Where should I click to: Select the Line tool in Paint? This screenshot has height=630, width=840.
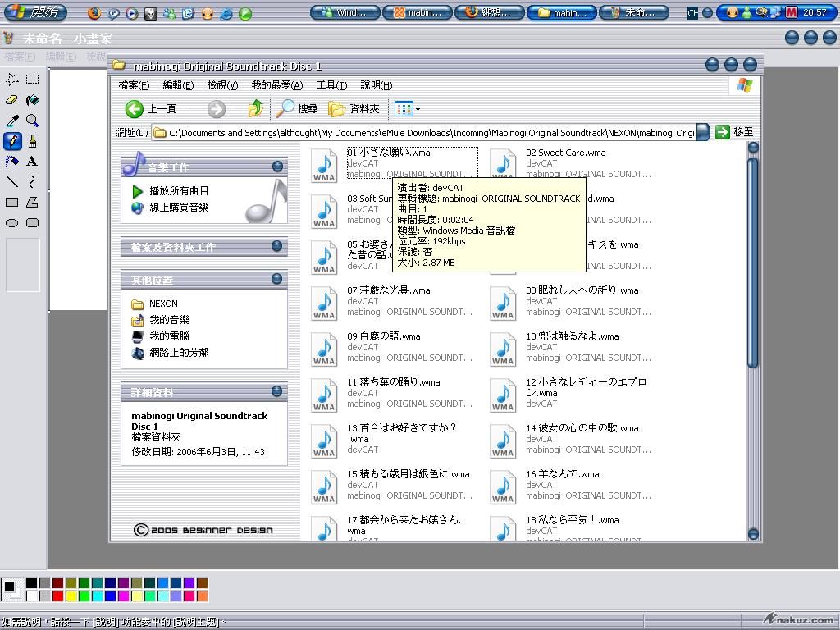[11, 181]
